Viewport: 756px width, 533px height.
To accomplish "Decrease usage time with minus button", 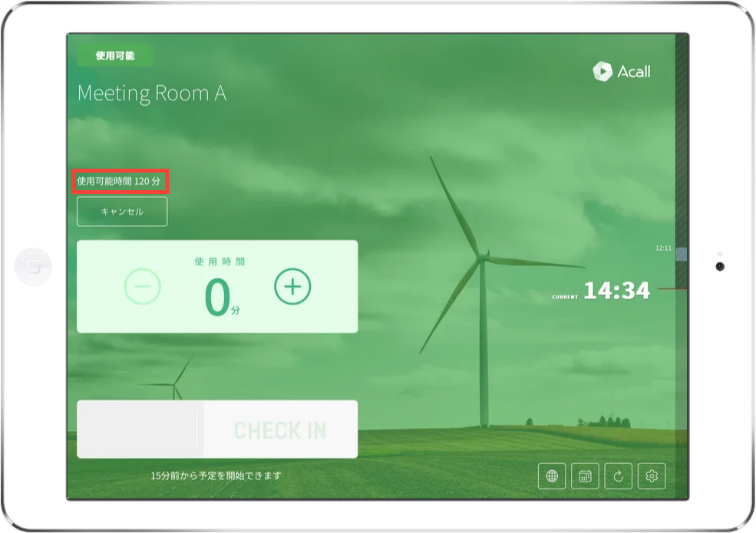I will (x=143, y=288).
